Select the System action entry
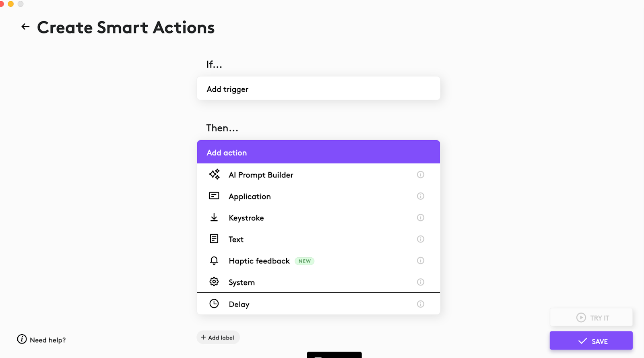The height and width of the screenshot is (358, 644). point(318,282)
